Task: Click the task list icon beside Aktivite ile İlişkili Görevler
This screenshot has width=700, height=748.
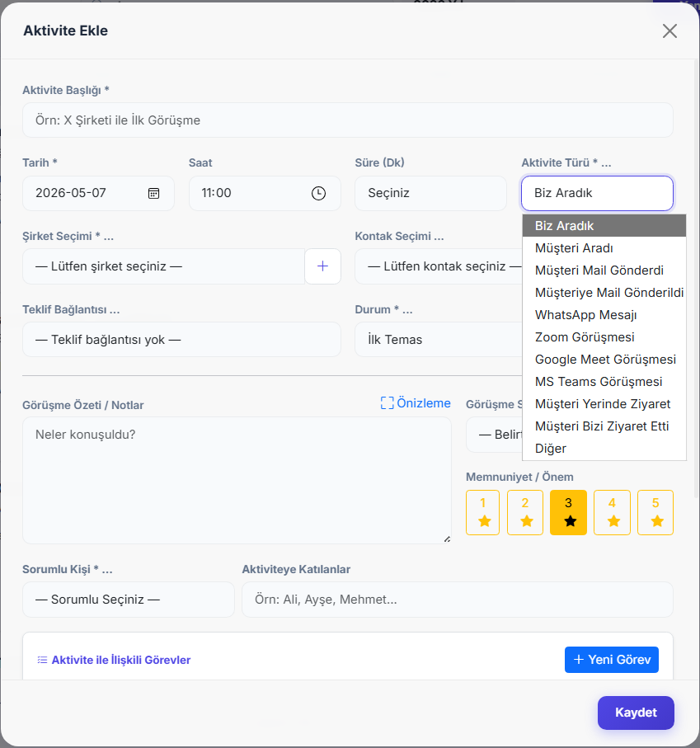Action: pos(42,660)
